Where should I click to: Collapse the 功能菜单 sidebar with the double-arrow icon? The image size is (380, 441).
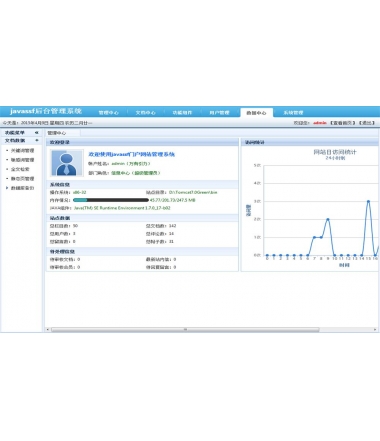click(x=37, y=133)
